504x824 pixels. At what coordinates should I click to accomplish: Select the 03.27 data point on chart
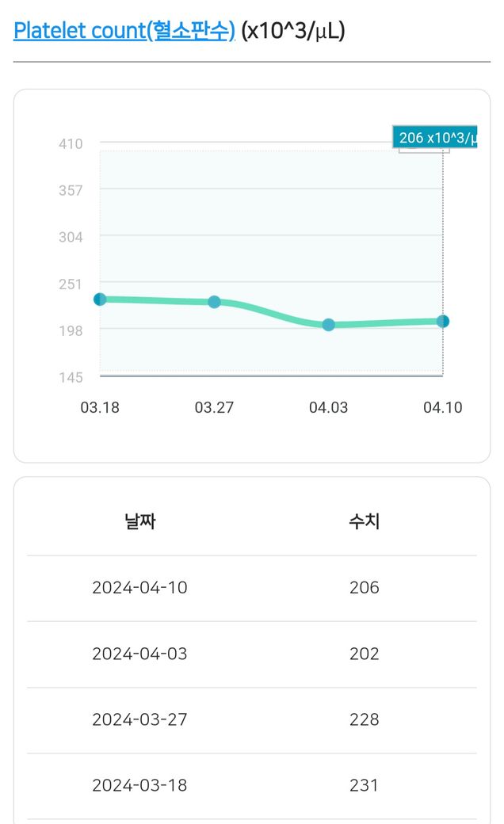(214, 302)
